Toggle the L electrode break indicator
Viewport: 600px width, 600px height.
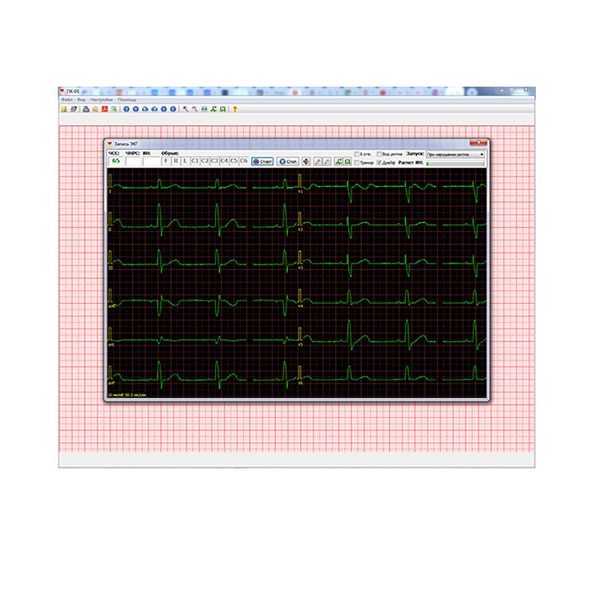(x=185, y=161)
